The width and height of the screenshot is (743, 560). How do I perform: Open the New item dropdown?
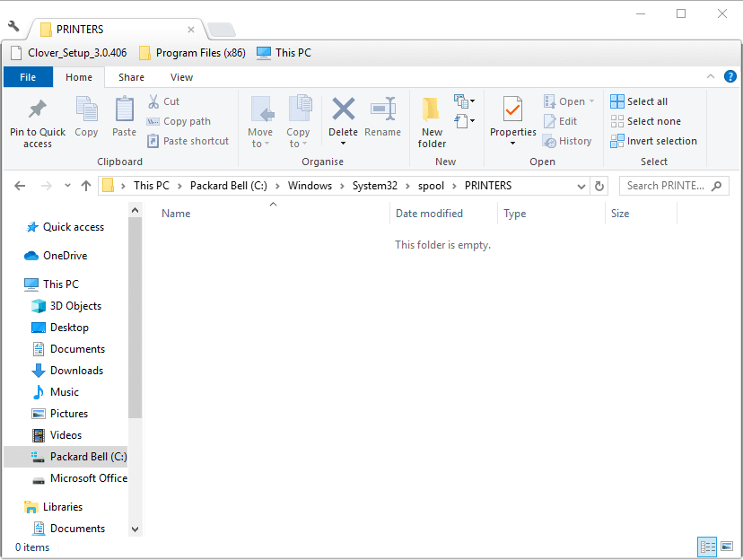point(465,101)
